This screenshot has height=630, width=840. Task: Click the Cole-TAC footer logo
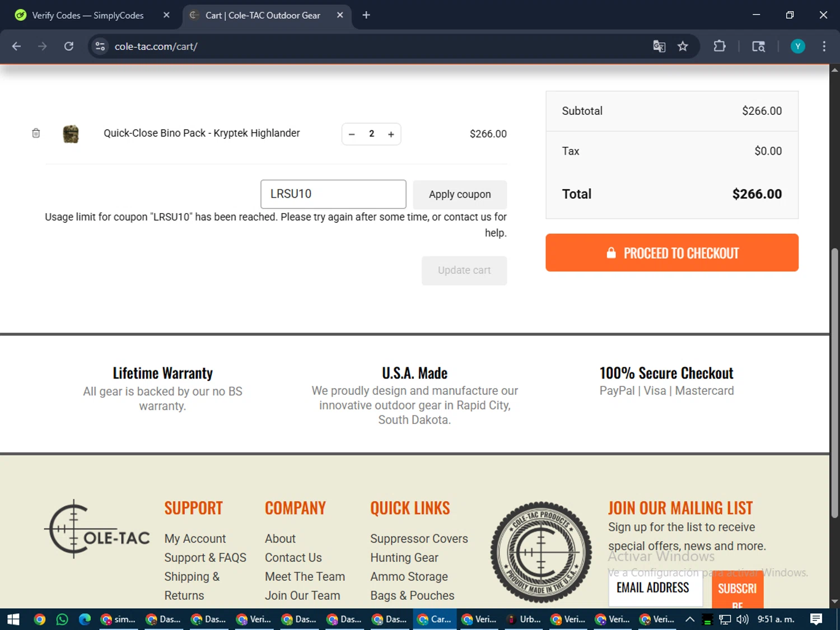97,529
